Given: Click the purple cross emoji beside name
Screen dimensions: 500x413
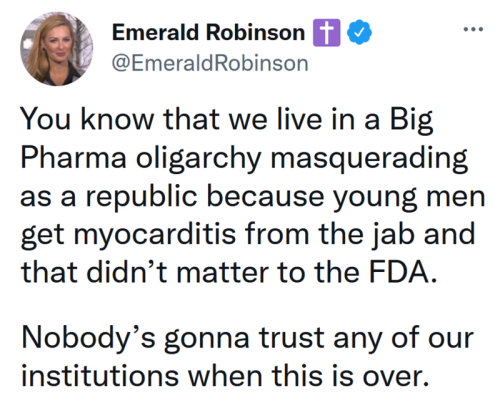Looking at the screenshot, I should coord(326,33).
